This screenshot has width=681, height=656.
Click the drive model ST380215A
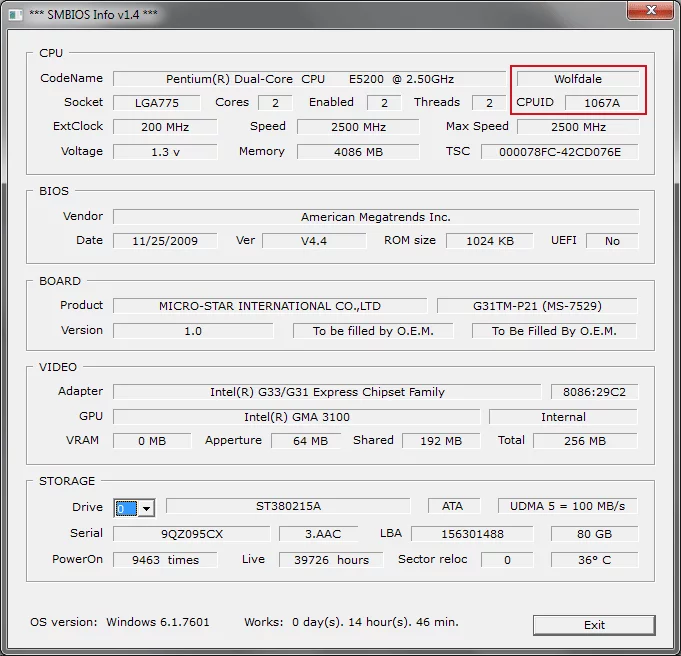click(x=288, y=506)
